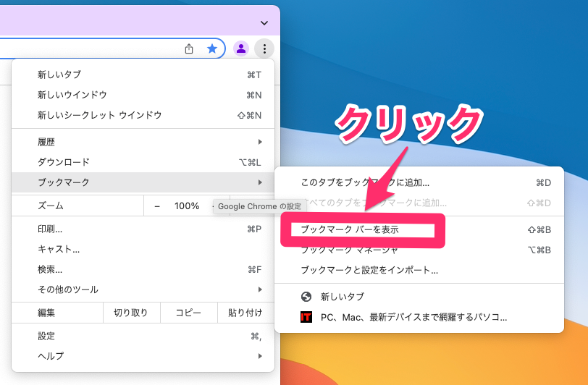Click the three-dot Chrome menu icon
The width and height of the screenshot is (588, 385).
click(x=265, y=48)
